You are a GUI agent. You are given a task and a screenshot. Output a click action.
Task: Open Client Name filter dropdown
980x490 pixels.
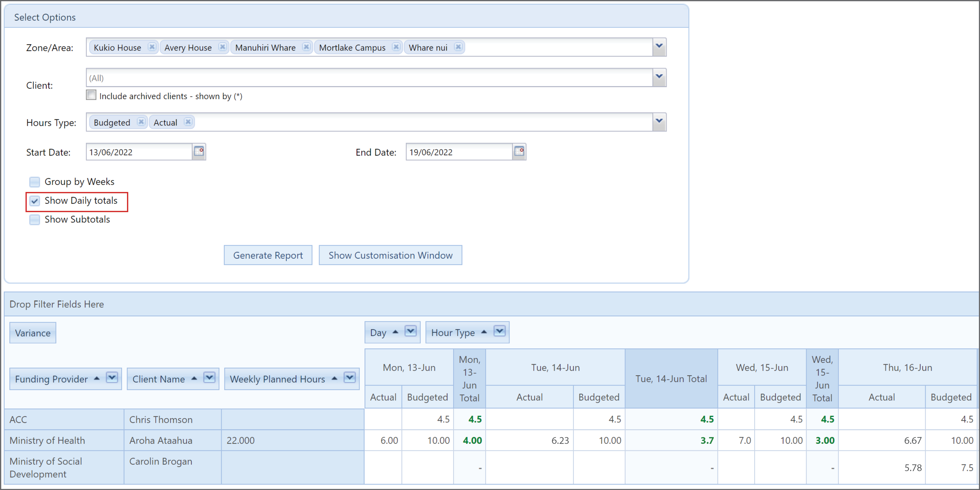209,377
